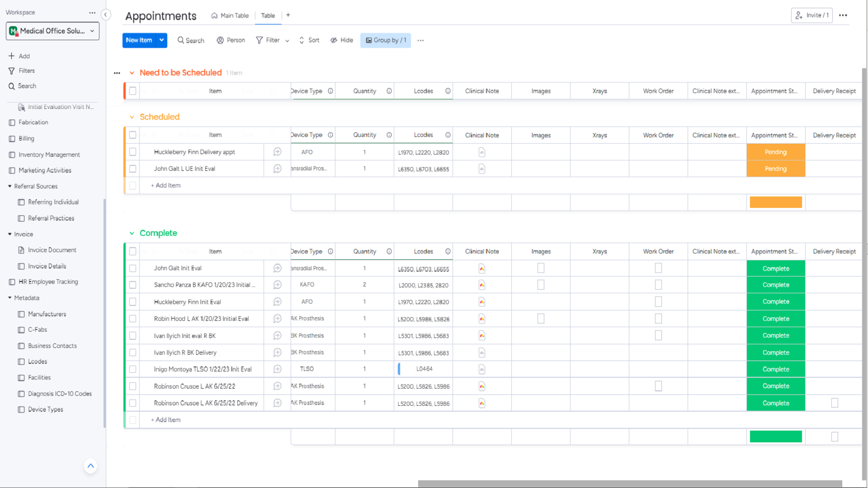This screenshot has width=868, height=488.
Task: Collapse the Complete group
Action: coord(132,233)
